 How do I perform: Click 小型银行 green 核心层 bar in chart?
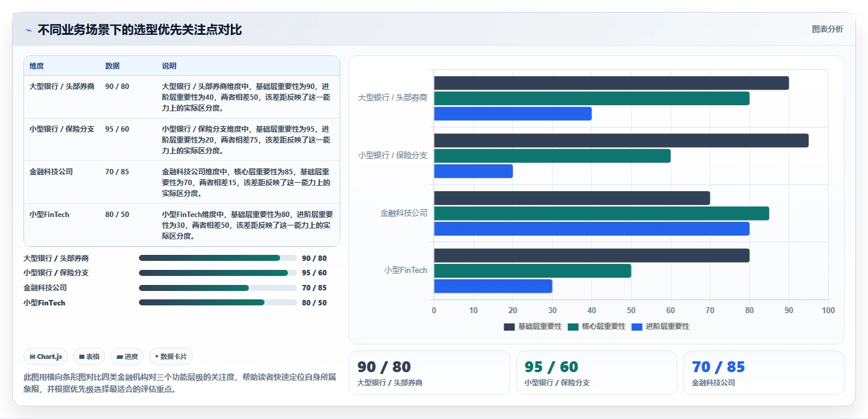pyautogui.click(x=552, y=156)
